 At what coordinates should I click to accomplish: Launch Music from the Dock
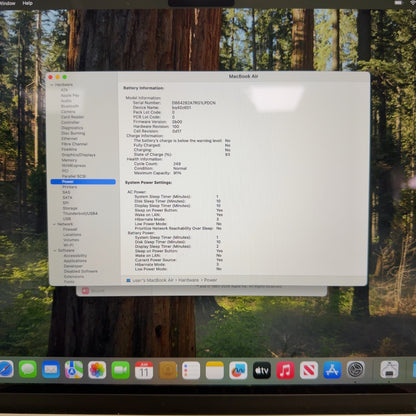(x=285, y=370)
